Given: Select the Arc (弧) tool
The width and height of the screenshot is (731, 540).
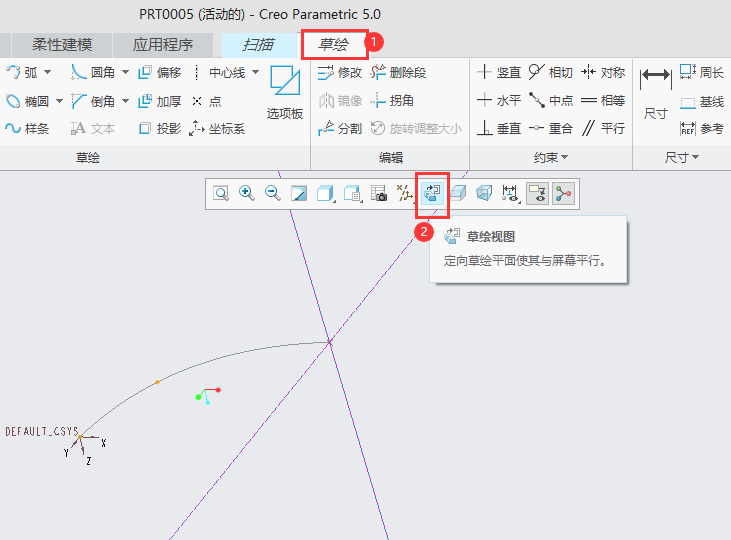Looking at the screenshot, I should tap(22, 73).
